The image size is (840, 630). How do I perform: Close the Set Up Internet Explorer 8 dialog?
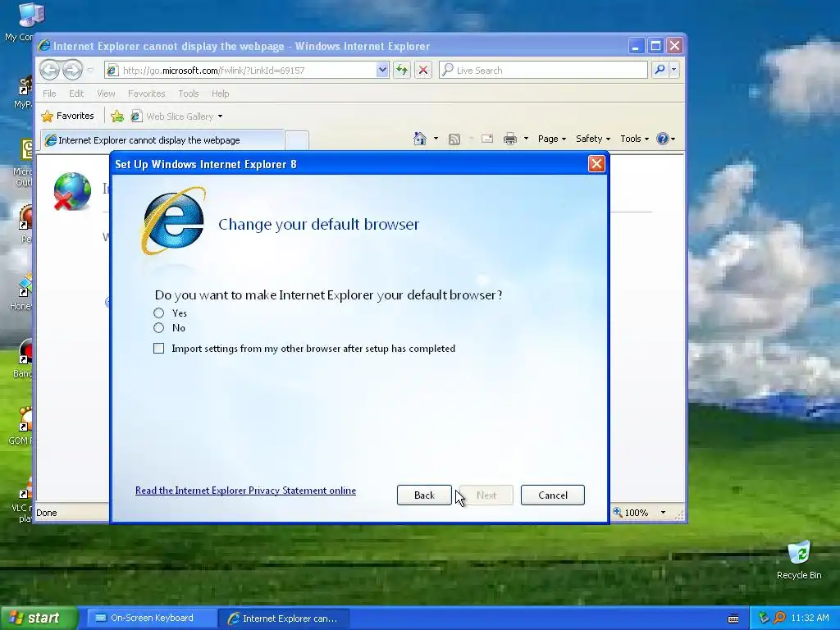[596, 164]
